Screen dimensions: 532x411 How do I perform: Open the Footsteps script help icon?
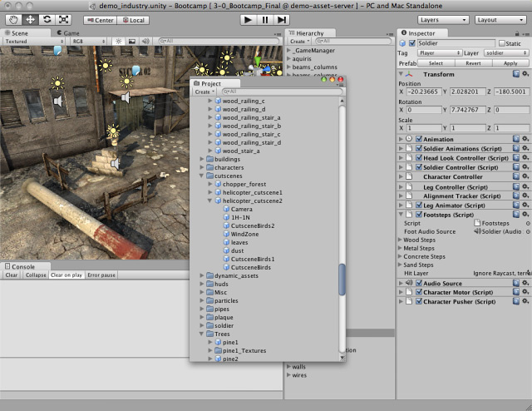tap(515, 215)
